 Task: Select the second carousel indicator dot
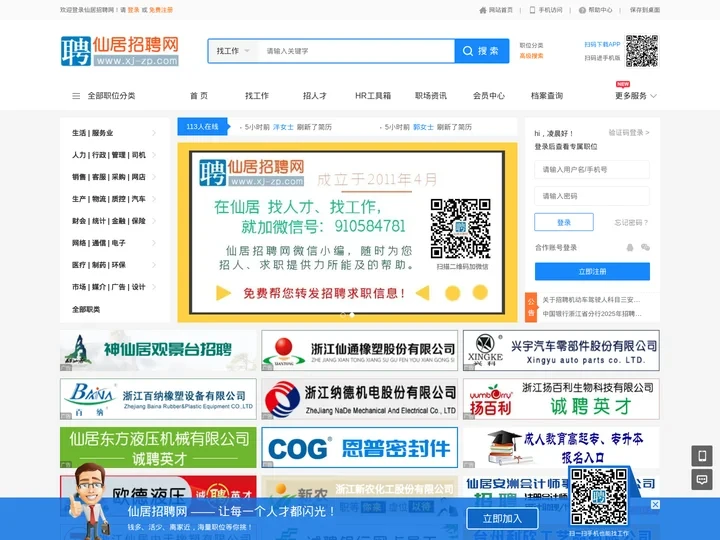click(352, 315)
